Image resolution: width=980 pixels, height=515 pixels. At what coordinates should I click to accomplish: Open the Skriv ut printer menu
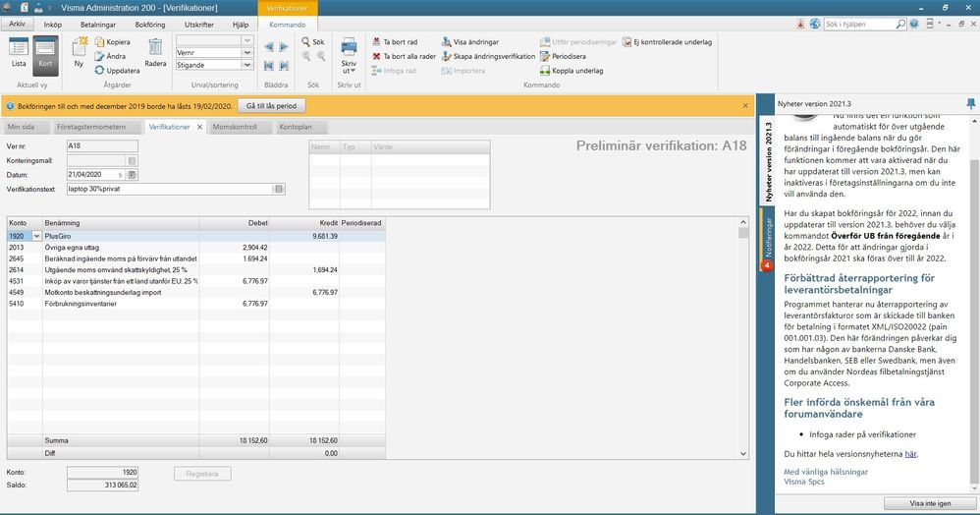click(x=349, y=55)
